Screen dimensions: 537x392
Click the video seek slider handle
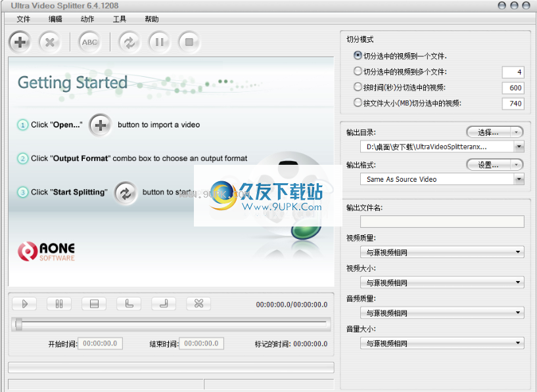pos(18,324)
